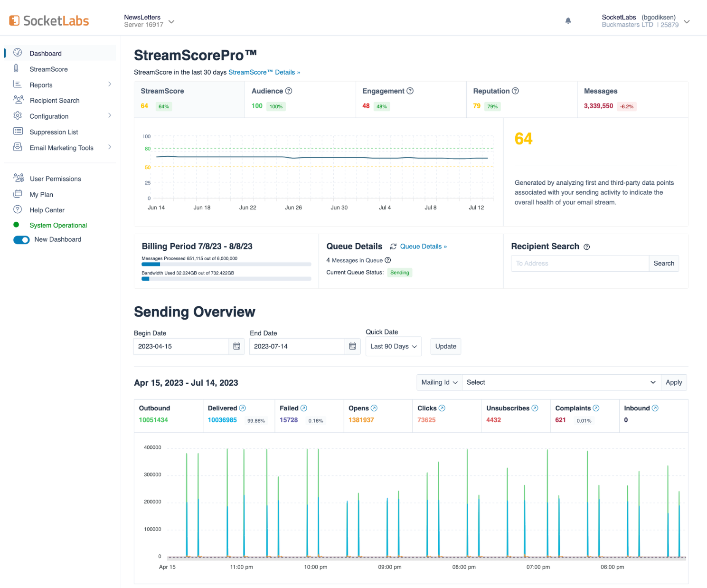
Task: Open the Failed details arrow icon
Action: [304, 408]
